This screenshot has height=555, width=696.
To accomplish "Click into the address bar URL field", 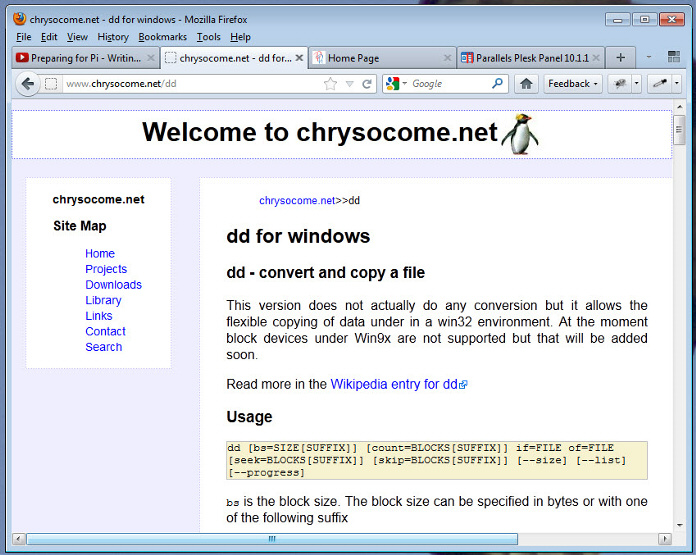I will [x=190, y=84].
